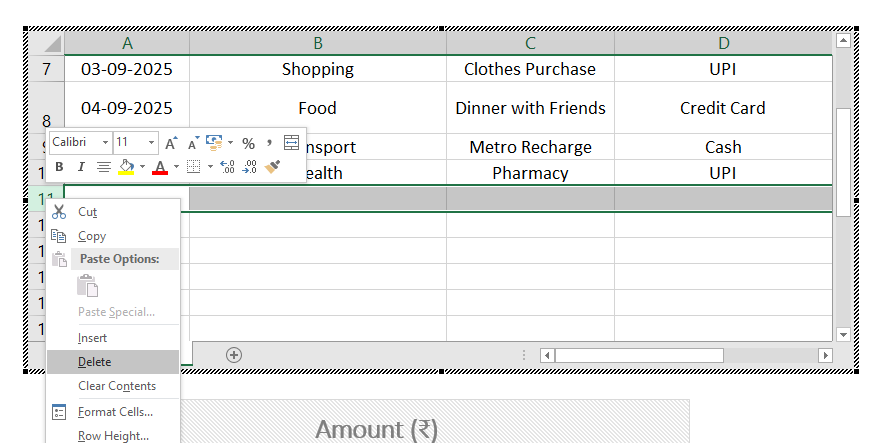This screenshot has height=443, width=880.
Task: Apply percent style format
Action: click(248, 143)
